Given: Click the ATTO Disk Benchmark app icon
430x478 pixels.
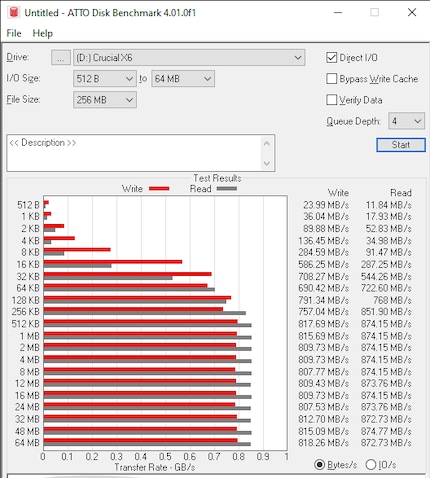Looking at the screenshot, I should (x=13, y=12).
